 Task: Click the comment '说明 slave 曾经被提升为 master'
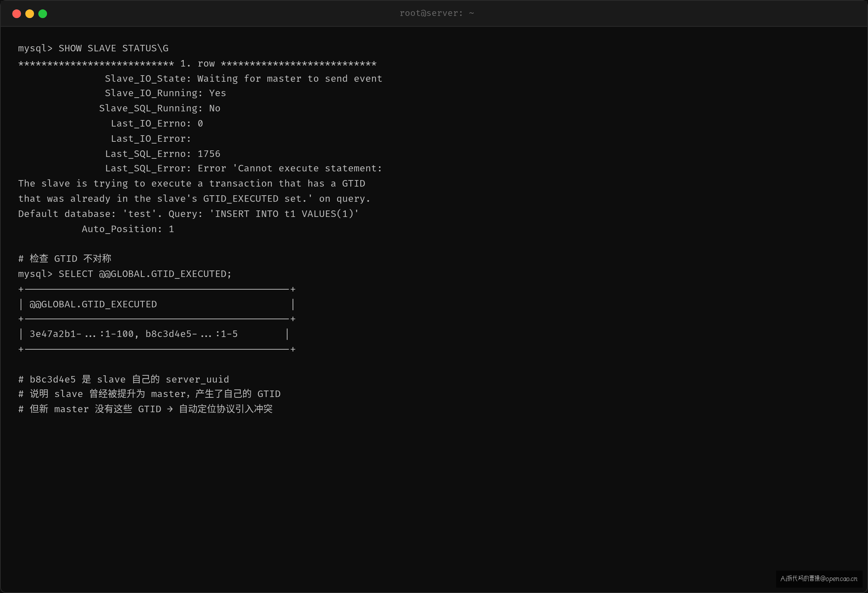point(149,394)
